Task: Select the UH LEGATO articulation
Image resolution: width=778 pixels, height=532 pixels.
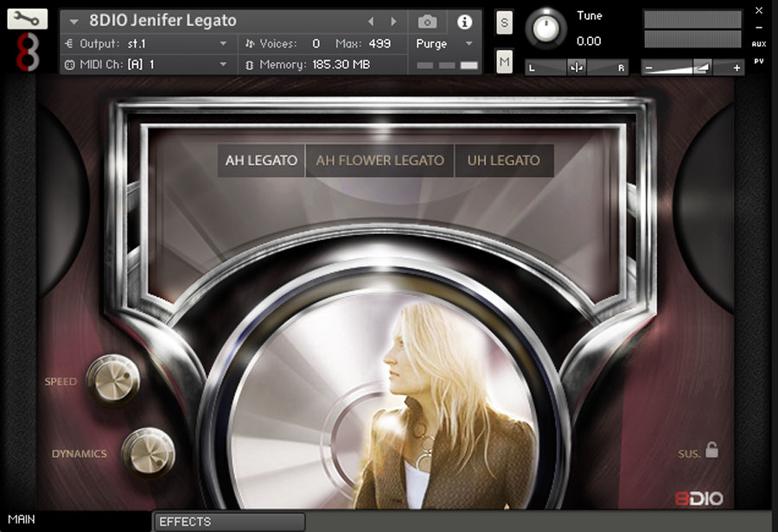Action: (x=504, y=161)
